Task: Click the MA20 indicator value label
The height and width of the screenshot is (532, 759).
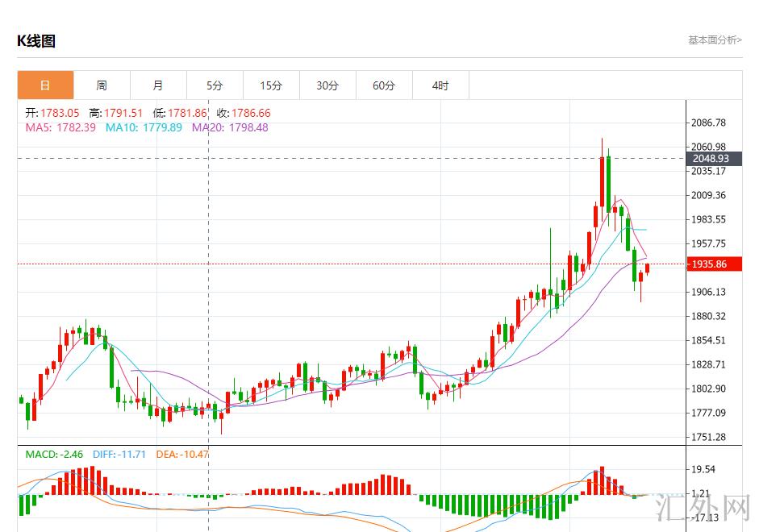Action: coord(230,127)
